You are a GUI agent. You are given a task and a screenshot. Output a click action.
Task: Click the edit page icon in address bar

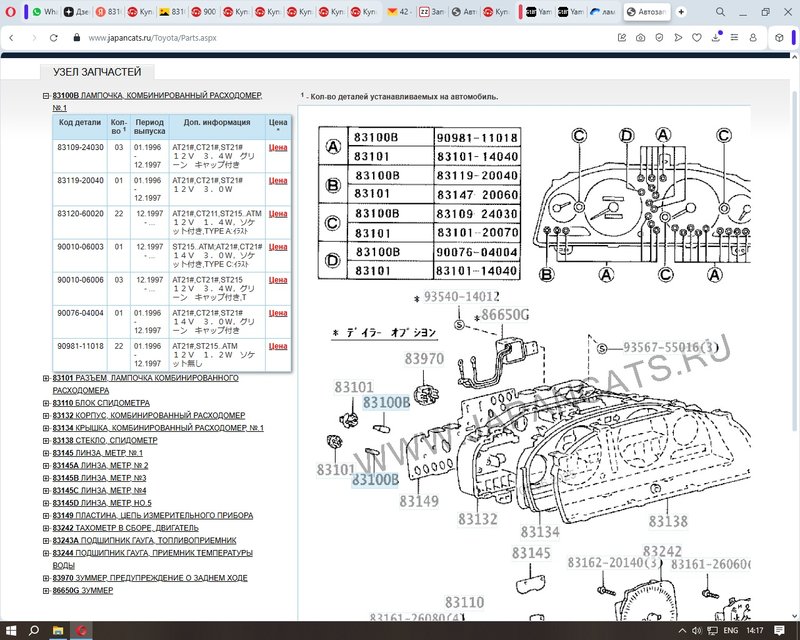[x=621, y=37]
